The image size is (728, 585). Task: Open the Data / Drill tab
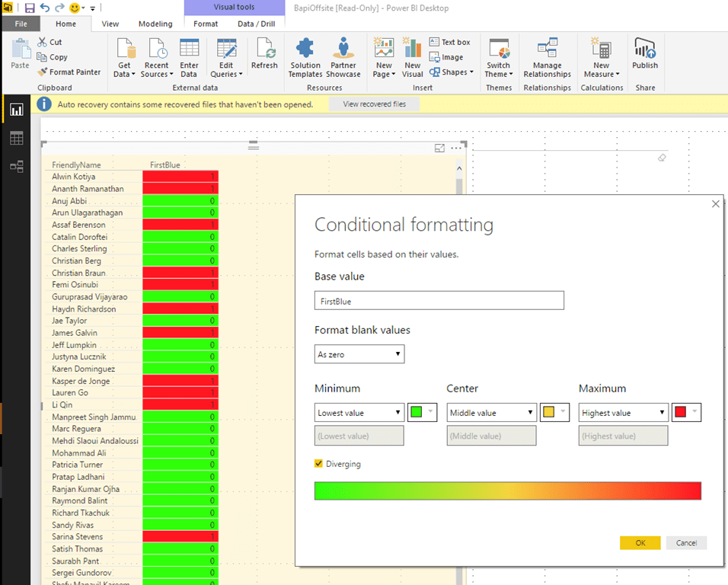point(256,24)
